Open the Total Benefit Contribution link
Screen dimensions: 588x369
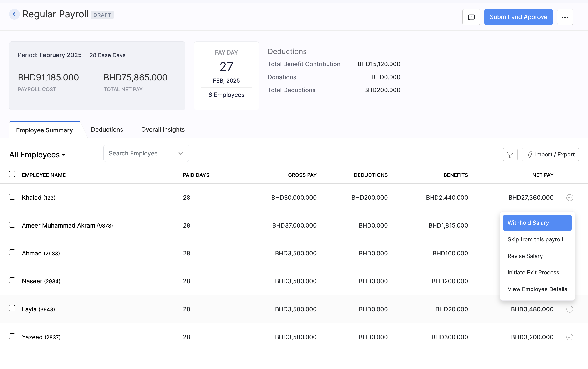pos(304,64)
